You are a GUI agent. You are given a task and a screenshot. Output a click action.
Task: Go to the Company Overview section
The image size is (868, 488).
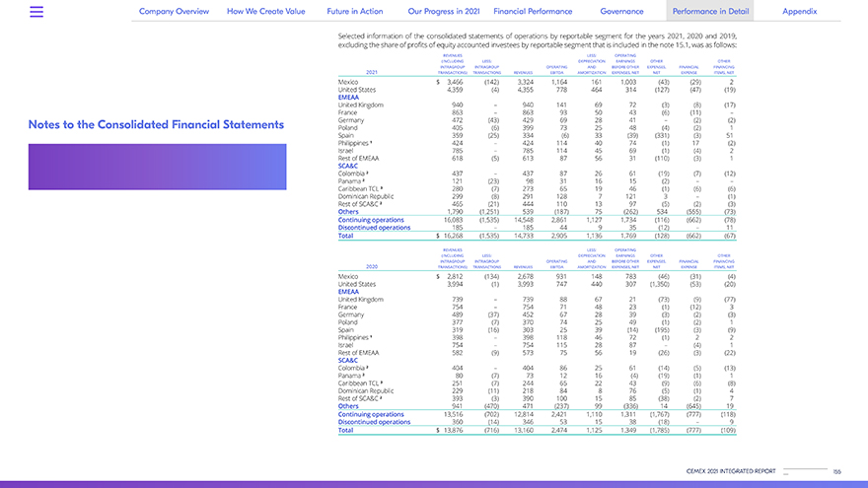click(x=176, y=12)
